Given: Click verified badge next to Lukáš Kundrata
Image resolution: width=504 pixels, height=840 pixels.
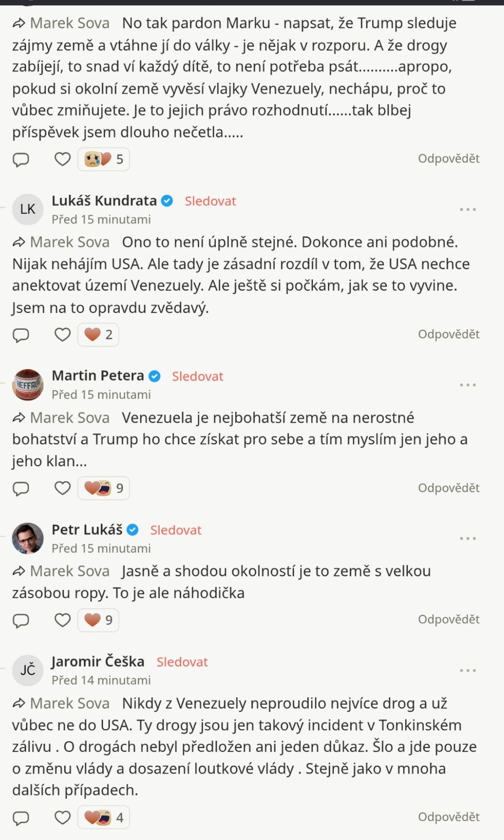Looking at the screenshot, I should tap(167, 201).
